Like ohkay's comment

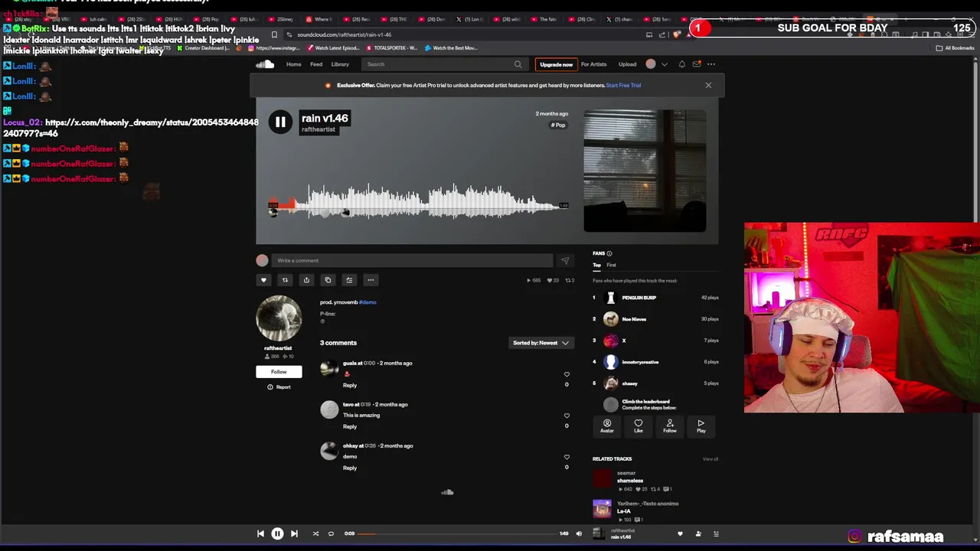pos(567,457)
